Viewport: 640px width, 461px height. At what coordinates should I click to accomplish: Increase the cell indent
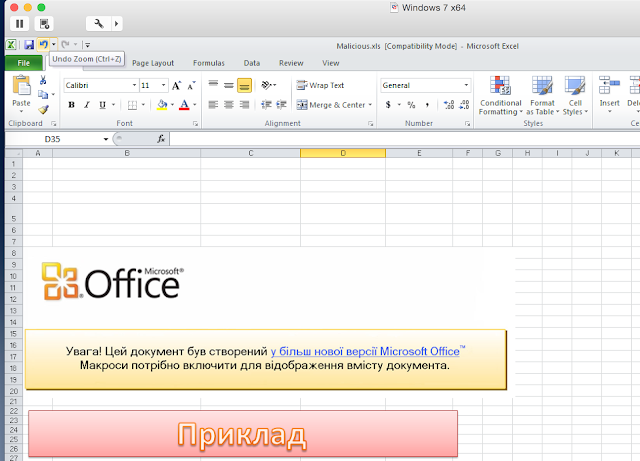[281, 105]
